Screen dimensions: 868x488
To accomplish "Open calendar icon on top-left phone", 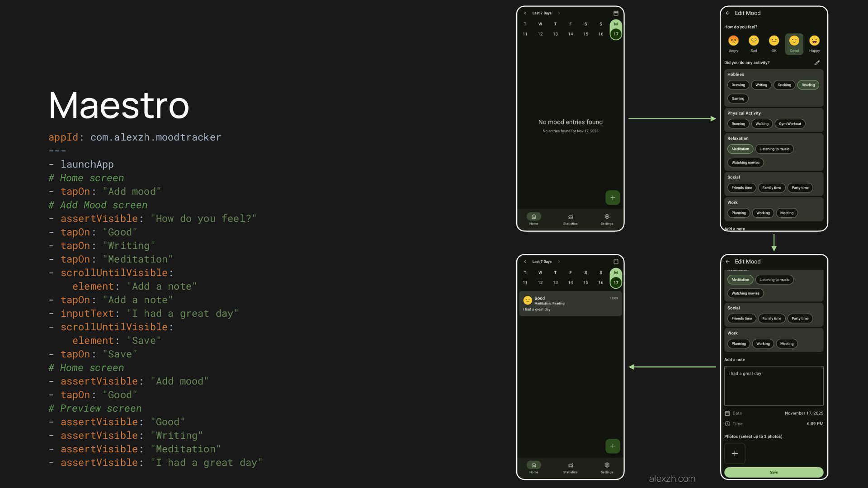I will pos(616,13).
